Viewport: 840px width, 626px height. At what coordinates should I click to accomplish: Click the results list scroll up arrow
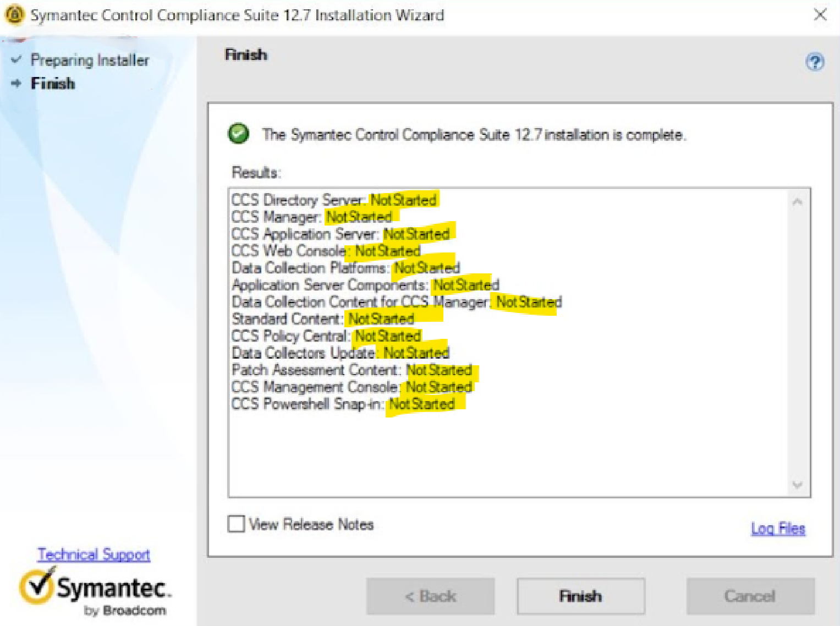(797, 202)
